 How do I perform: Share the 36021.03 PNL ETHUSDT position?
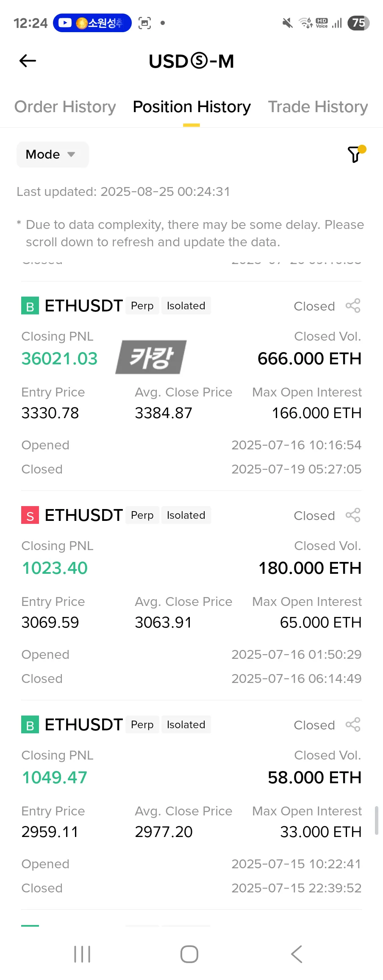(x=353, y=306)
